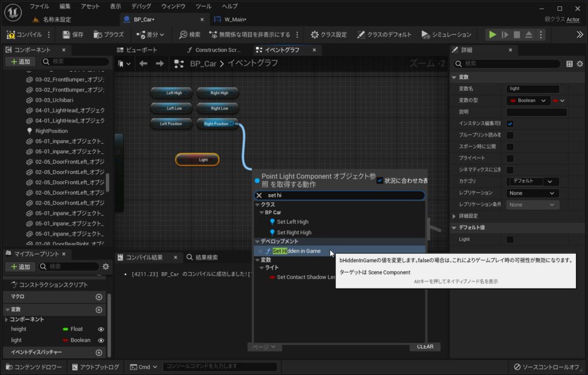
Task: Compile the blueprint with the コンパイル button
Action: coord(24,34)
